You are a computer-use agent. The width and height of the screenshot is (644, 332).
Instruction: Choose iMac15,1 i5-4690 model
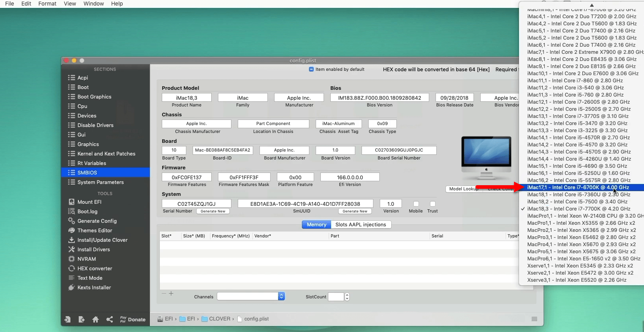pyautogui.click(x=581, y=166)
